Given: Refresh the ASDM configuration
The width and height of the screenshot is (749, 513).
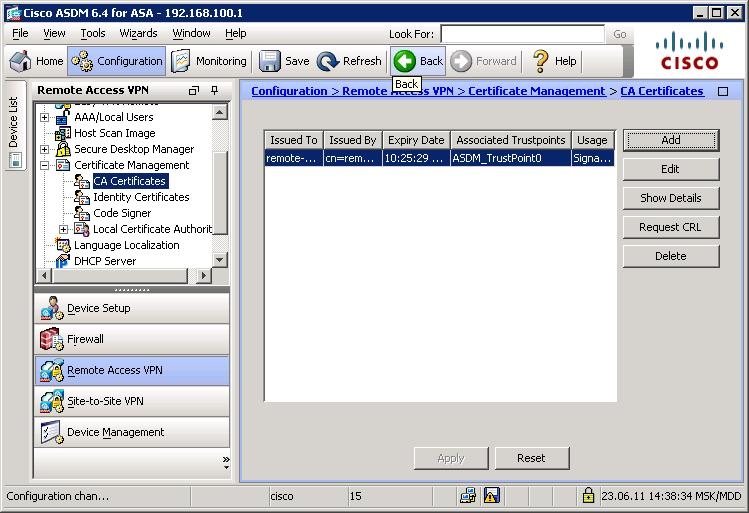Looking at the screenshot, I should coord(349,61).
